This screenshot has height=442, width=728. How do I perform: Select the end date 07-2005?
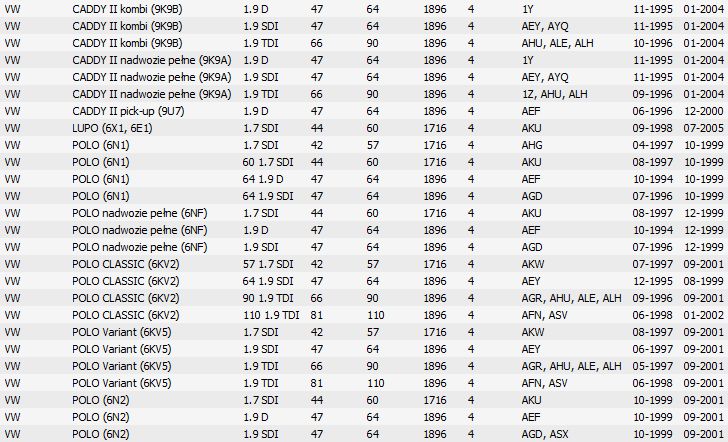point(703,128)
